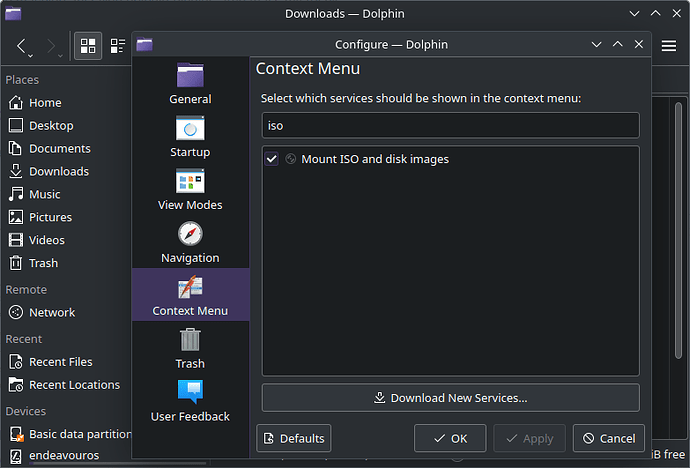Image resolution: width=690 pixels, height=468 pixels.
Task: Open the Navigation settings page
Action: 190,242
